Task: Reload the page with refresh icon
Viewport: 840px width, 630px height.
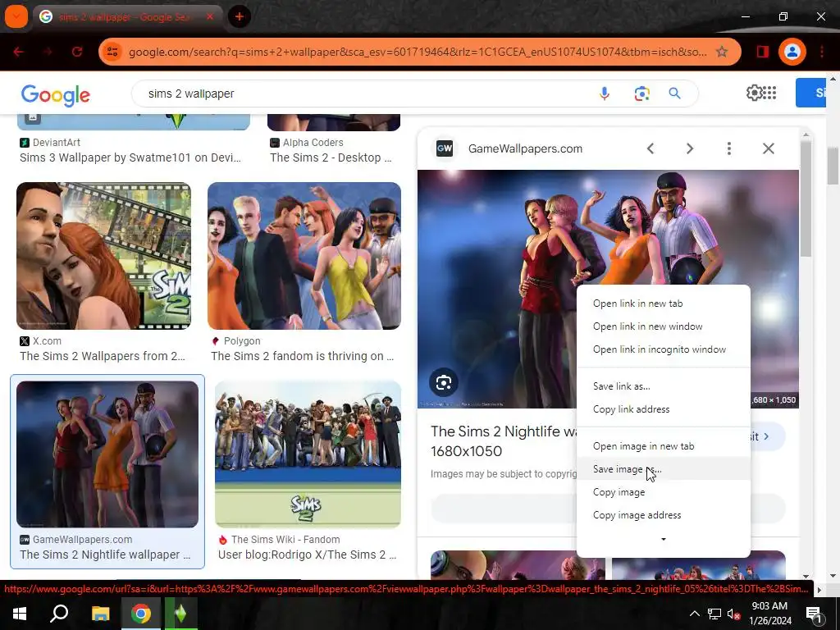Action: 76,52
